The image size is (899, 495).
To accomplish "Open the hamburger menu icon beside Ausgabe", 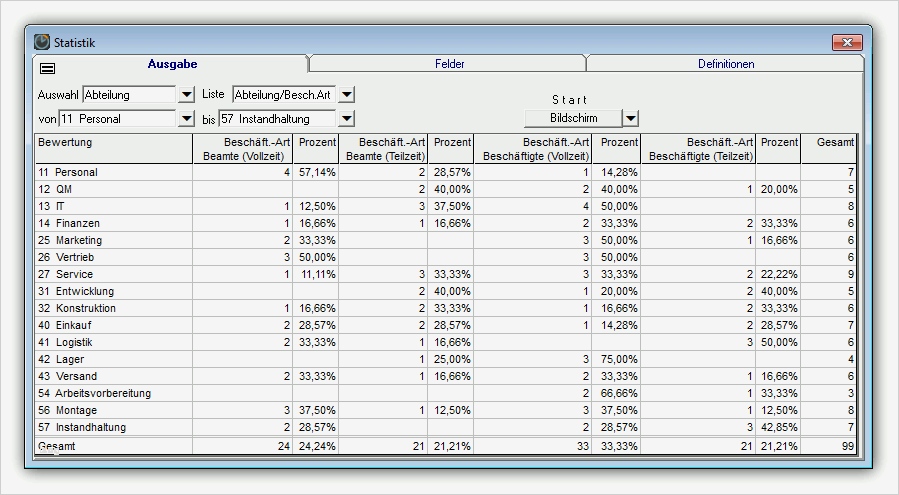I will [48, 69].
